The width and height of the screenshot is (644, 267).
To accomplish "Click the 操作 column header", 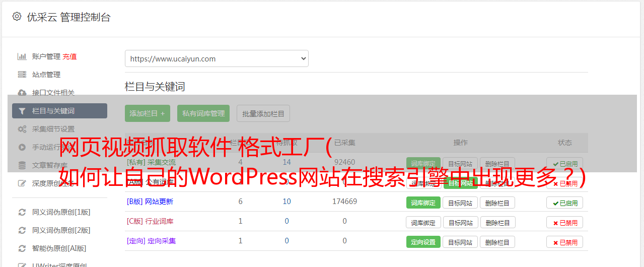I will click(x=460, y=143).
